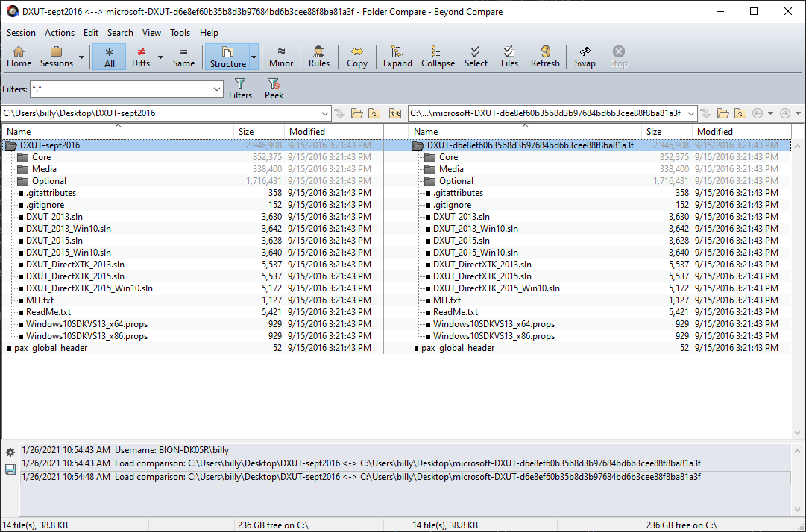Open the Sessions dropdown arrow
The width and height of the screenshot is (806, 532).
tap(81, 57)
